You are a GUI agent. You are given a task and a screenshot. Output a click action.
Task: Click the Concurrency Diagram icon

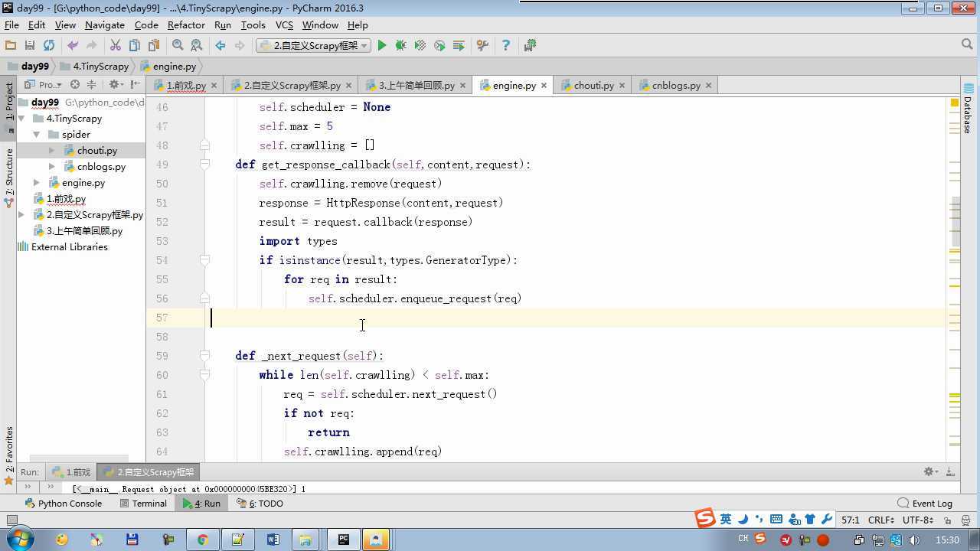click(x=459, y=46)
